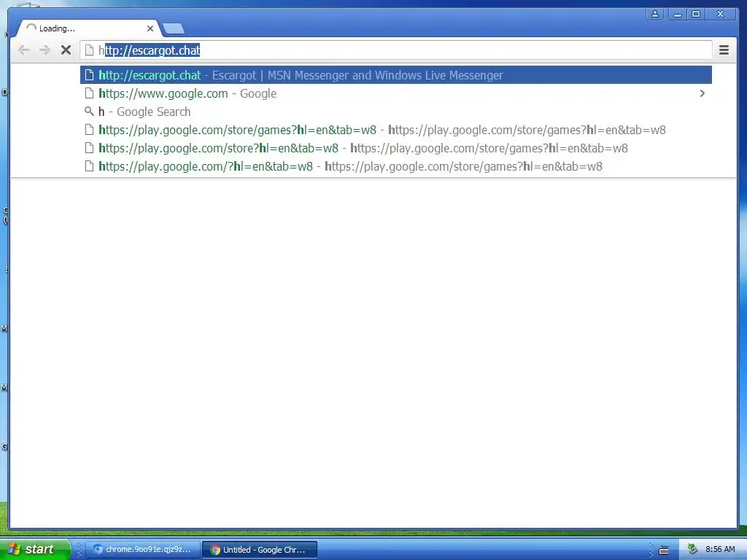Click the 8:56 AM clock

(x=720, y=549)
